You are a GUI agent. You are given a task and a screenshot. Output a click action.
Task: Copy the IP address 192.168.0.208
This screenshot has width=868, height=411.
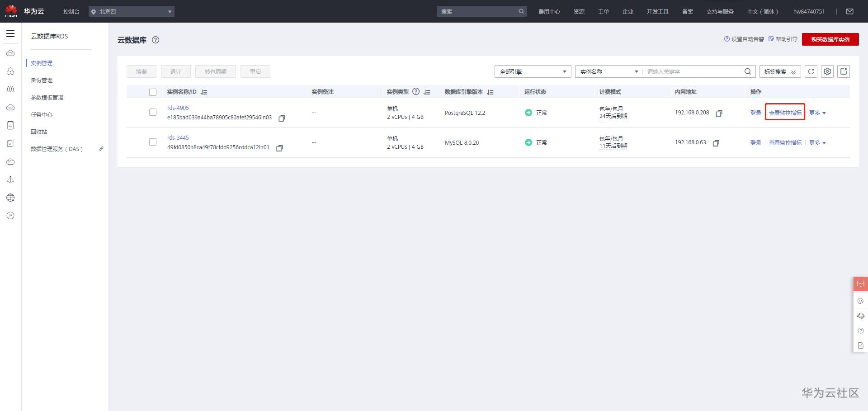[x=719, y=113]
